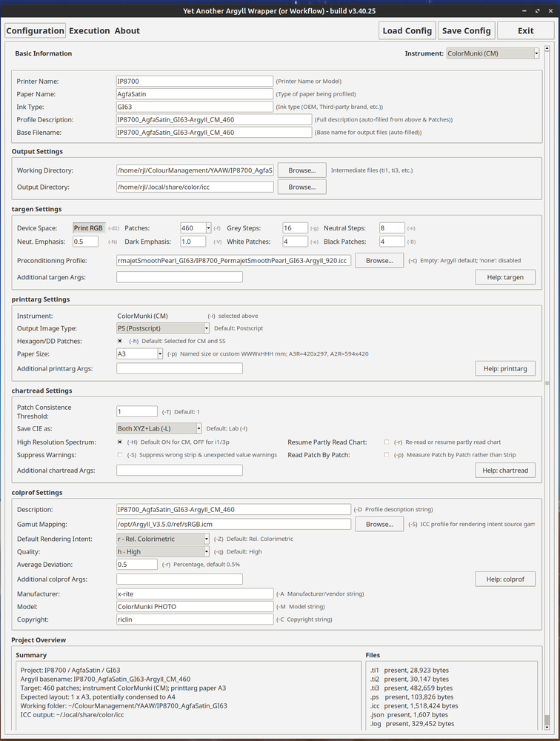
Task: Click the Print RGB device space button
Action: coord(88,227)
